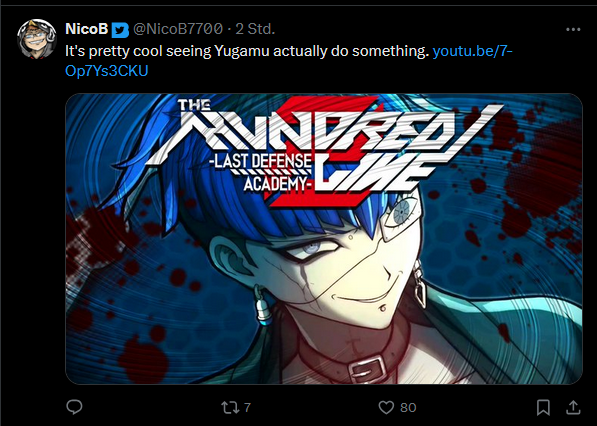Open the share upload arrow icon
Screen dimensions: 597x426
[573, 407]
